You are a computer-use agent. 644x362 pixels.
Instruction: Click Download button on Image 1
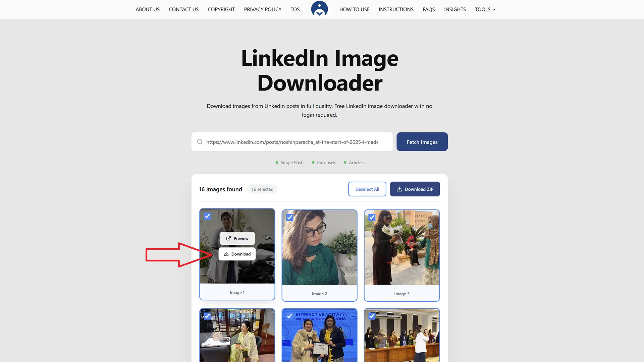point(237,254)
